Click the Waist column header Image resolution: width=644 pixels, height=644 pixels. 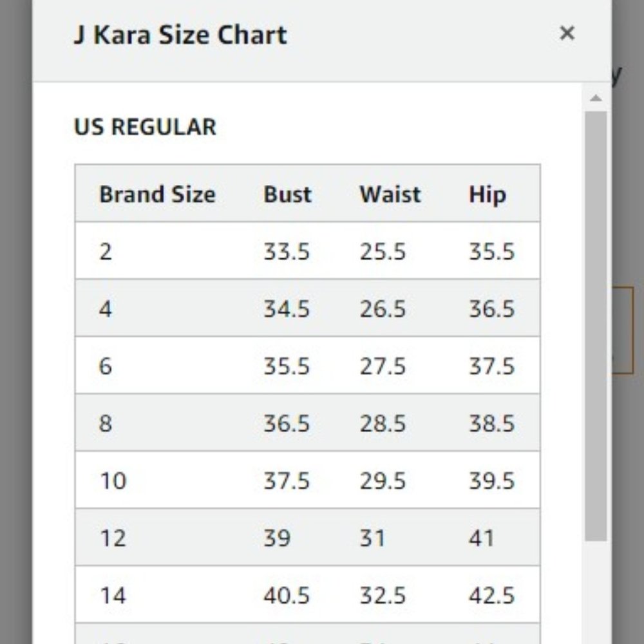pos(390,194)
